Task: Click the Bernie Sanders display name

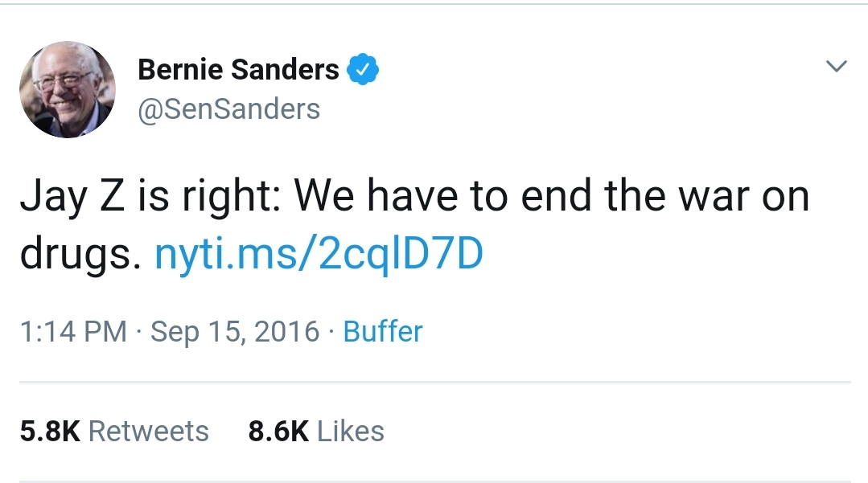Action: click(x=238, y=70)
